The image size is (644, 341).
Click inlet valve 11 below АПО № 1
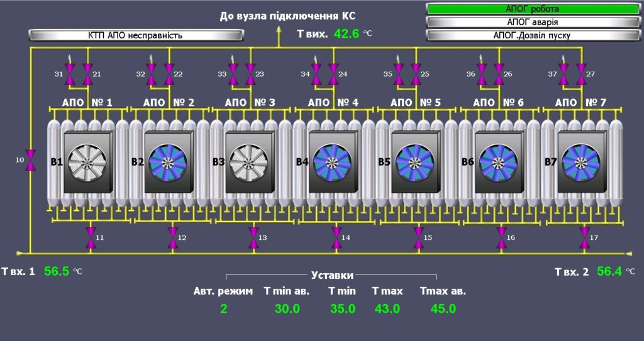91,239
